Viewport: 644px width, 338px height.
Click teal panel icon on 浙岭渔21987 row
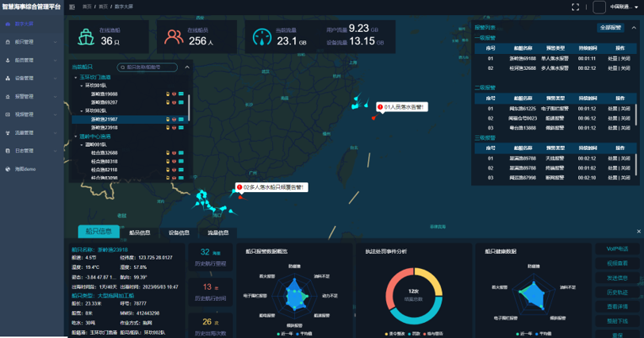click(181, 119)
